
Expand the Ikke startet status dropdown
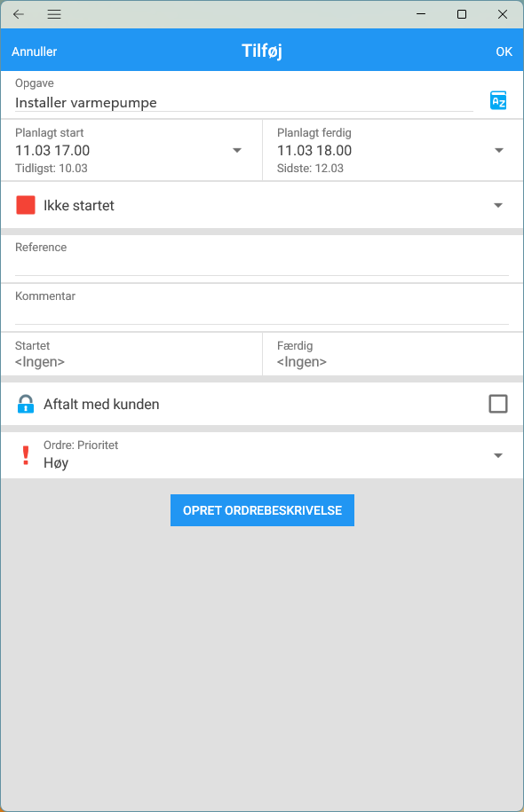point(498,206)
